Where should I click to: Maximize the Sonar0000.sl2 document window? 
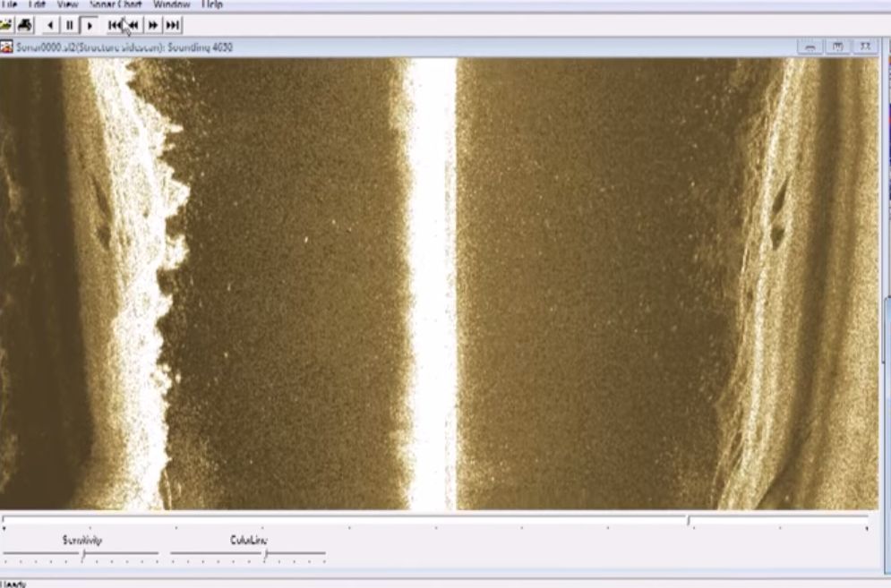coord(838,47)
